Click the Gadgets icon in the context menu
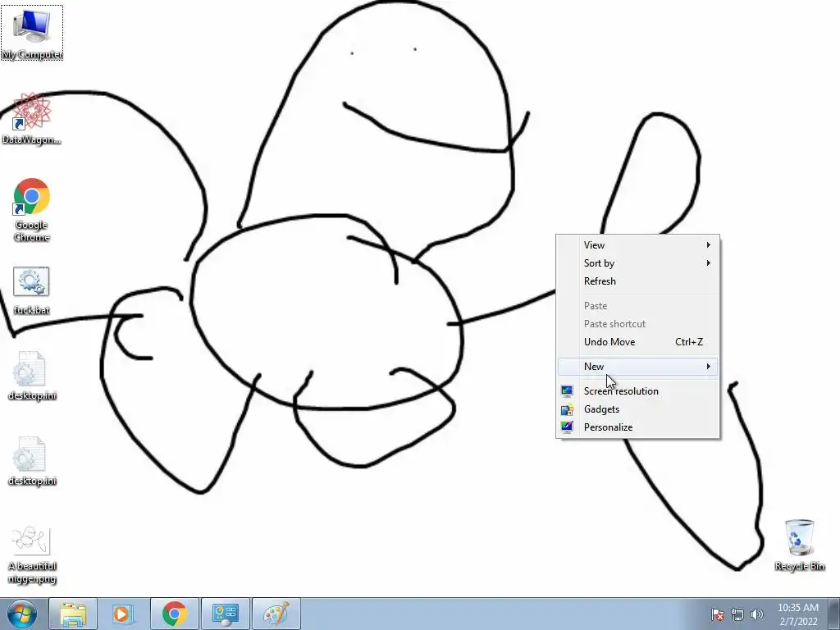This screenshot has width=840, height=630. click(x=567, y=409)
